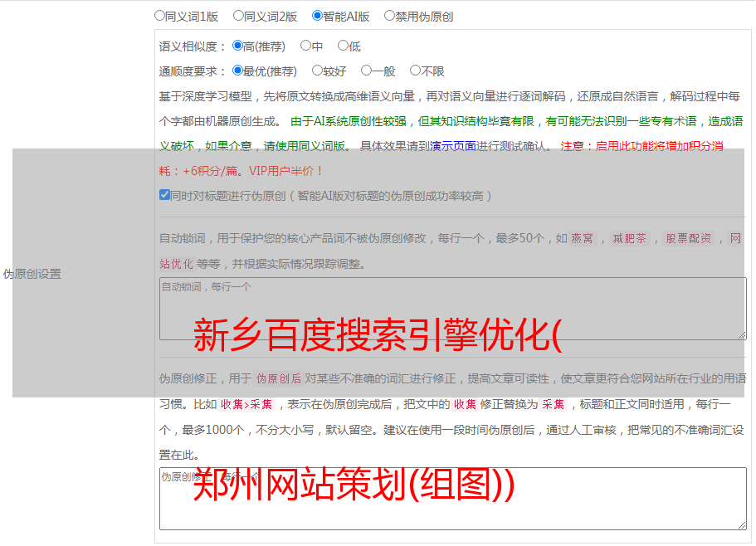The height and width of the screenshot is (546, 756).
Task: Click the 通顺度要求 label
Action: coord(193,72)
